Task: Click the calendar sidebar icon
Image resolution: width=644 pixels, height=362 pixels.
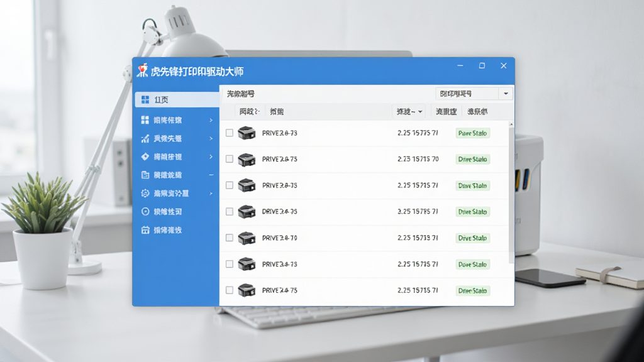Action: tap(145, 230)
